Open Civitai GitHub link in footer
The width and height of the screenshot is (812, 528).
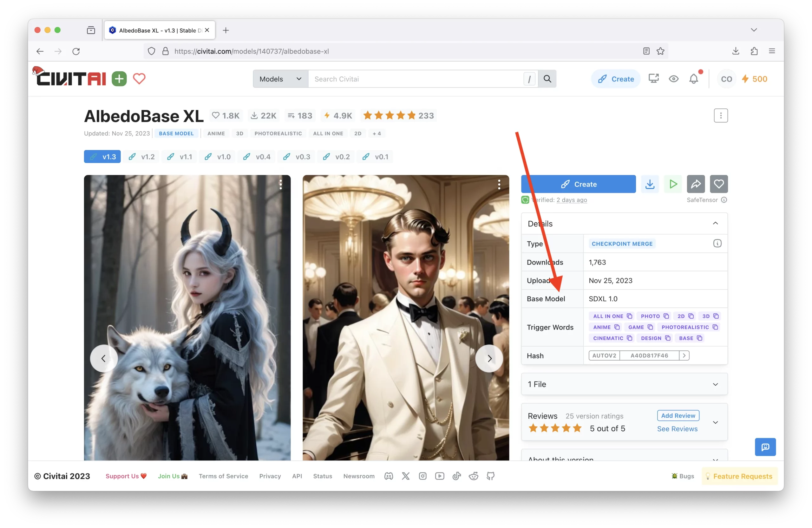point(491,476)
